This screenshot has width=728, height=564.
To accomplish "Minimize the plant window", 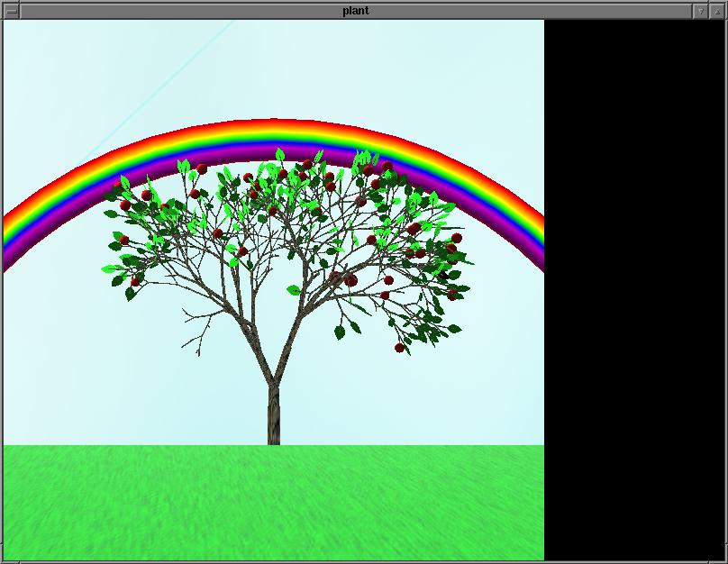I will (x=702, y=11).
